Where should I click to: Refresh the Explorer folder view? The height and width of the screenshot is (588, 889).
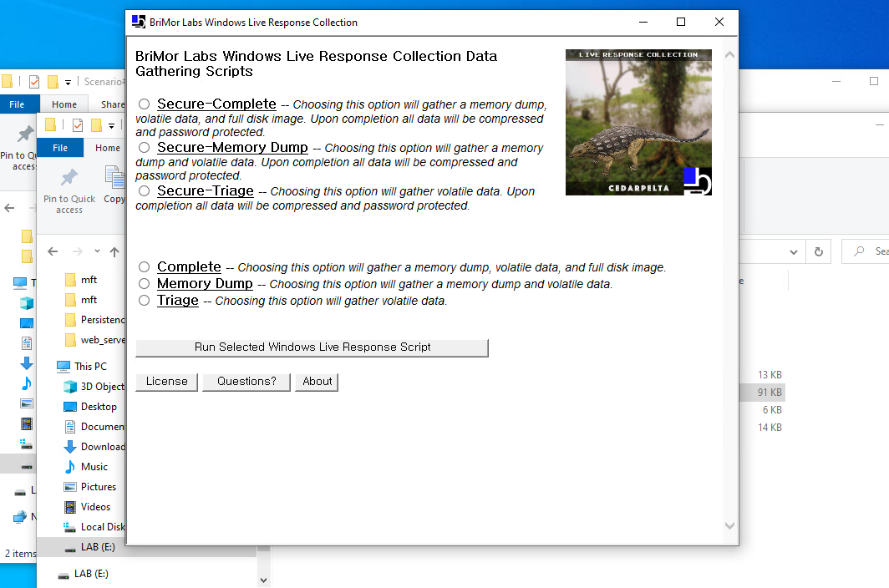[x=819, y=251]
